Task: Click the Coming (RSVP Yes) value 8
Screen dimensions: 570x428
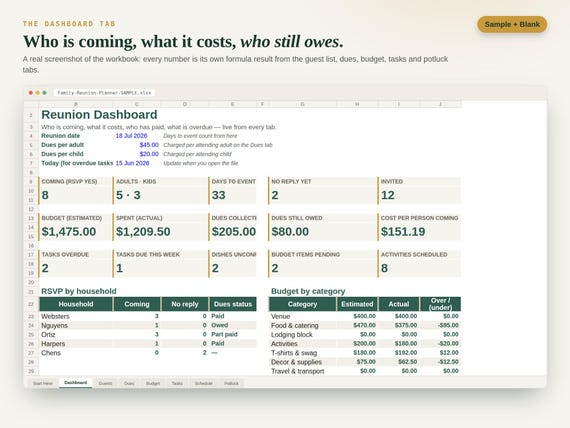Action: [45, 195]
